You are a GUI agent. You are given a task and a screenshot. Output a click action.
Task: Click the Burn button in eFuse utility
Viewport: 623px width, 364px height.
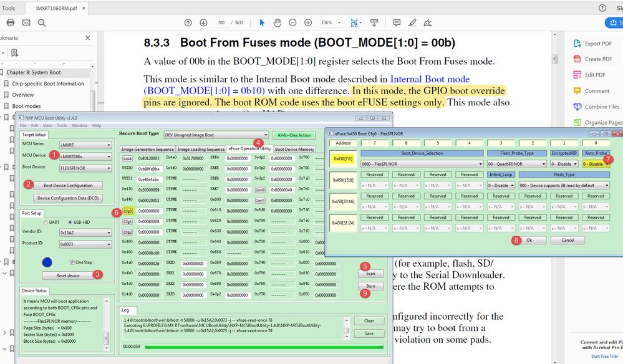pyautogui.click(x=370, y=286)
